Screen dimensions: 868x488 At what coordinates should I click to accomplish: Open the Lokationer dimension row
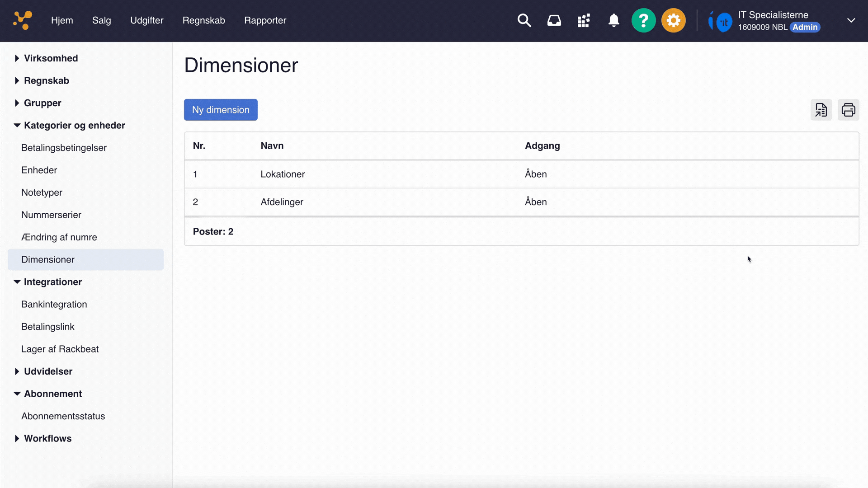pos(283,174)
